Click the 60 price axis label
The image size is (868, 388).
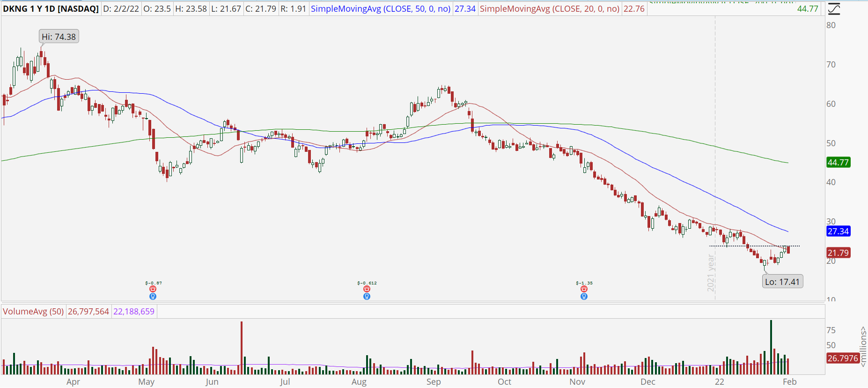tap(831, 104)
